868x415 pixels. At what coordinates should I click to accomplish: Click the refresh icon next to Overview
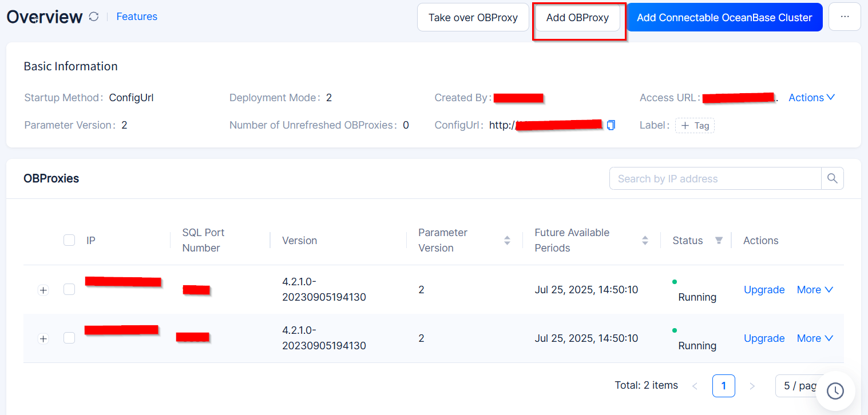coord(94,17)
